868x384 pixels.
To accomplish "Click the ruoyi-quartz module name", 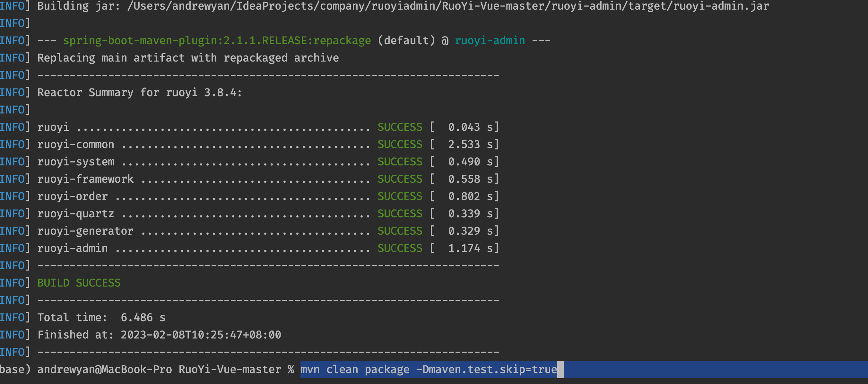I will (75, 214).
